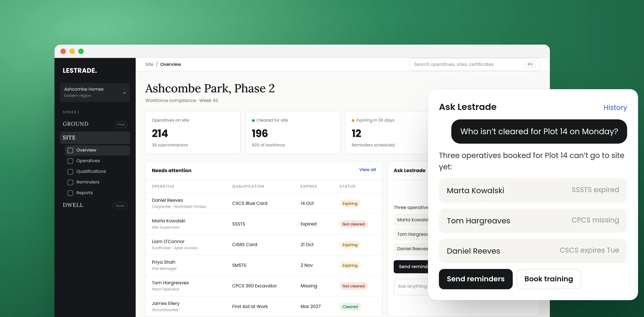Viewport: 644px width, 317px height.
Task: Click James Ellery operative name
Action: pos(165,303)
